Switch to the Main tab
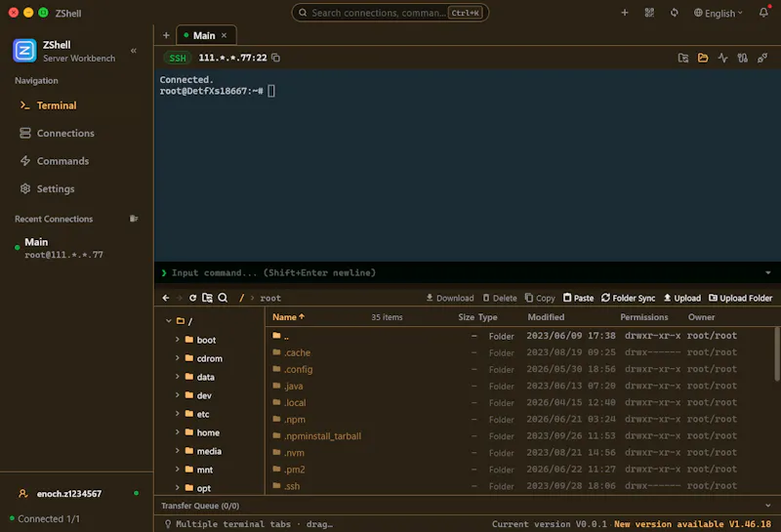This screenshot has width=781, height=532. [x=204, y=35]
